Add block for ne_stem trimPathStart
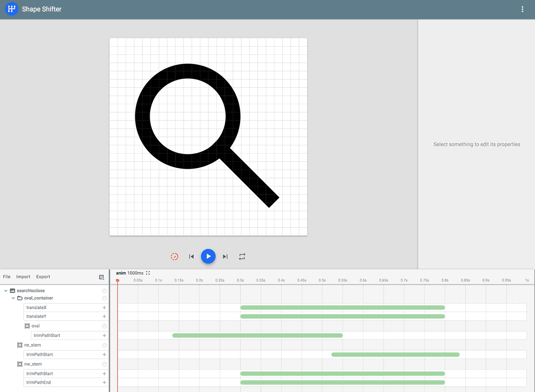 pyautogui.click(x=104, y=355)
